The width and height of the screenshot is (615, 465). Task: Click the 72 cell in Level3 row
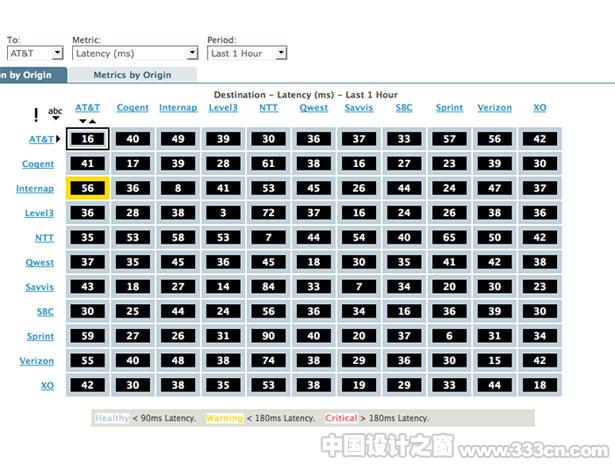click(268, 213)
